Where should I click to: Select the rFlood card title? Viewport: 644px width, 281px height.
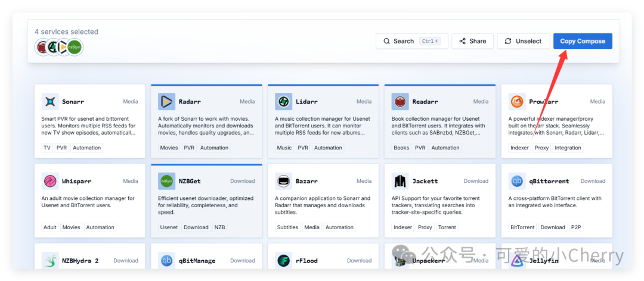coord(306,261)
